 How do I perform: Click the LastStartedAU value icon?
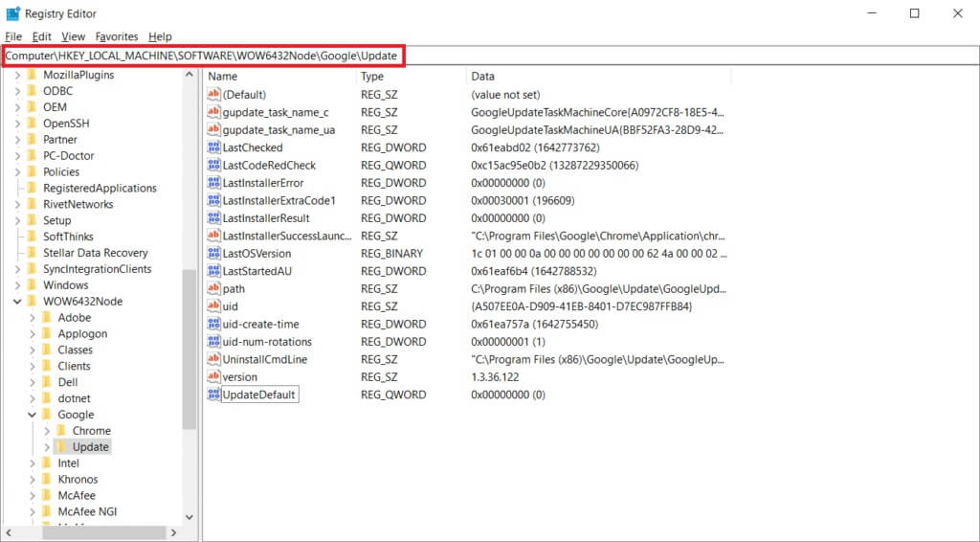tap(213, 271)
